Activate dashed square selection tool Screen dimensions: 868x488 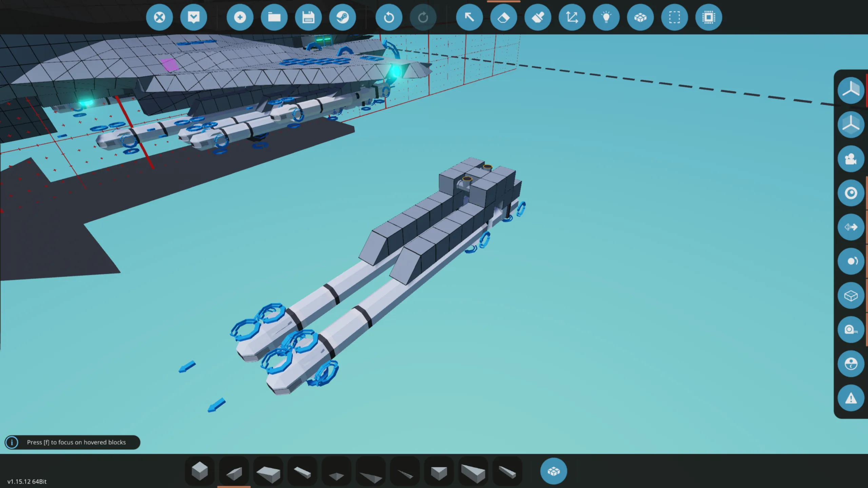[x=674, y=17]
